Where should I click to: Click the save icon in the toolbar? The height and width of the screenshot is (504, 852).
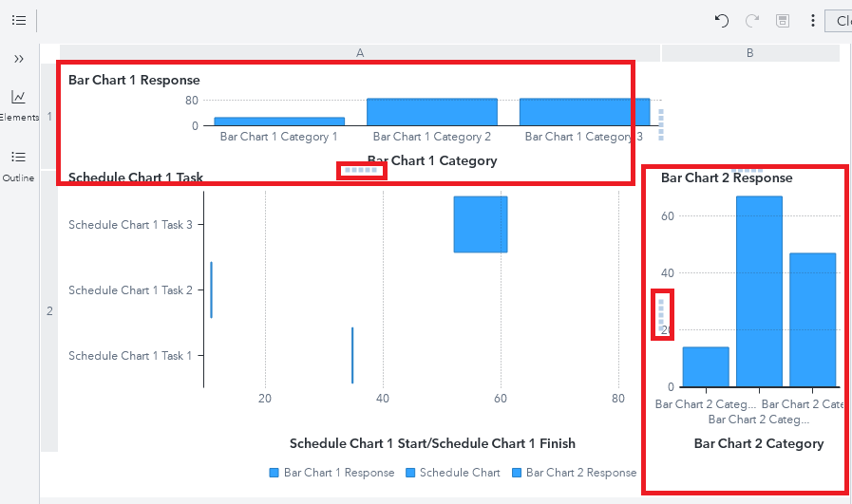click(x=783, y=20)
